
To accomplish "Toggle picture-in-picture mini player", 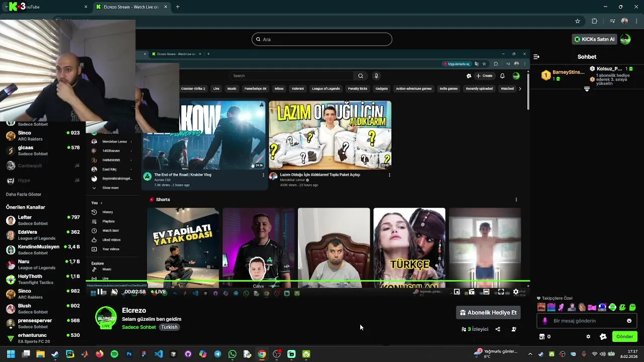I will [x=457, y=292].
